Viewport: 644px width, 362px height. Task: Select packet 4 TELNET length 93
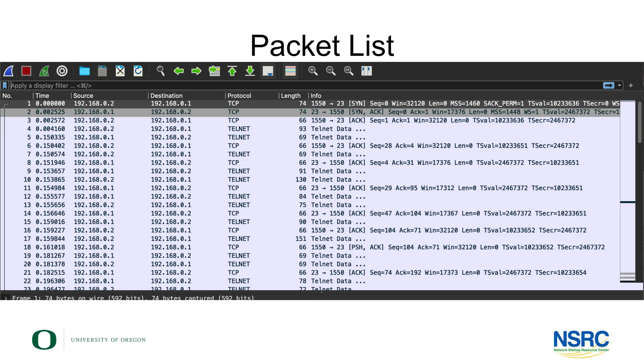pyautogui.click(x=310, y=129)
